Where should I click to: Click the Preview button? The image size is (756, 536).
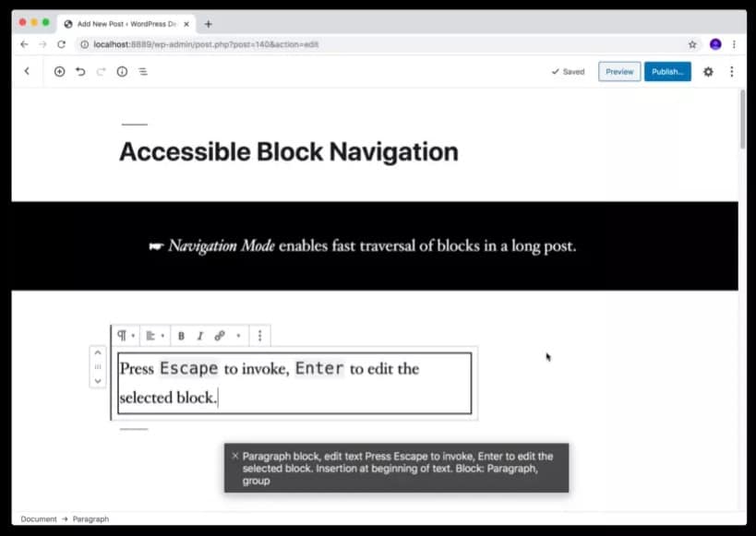click(x=619, y=71)
